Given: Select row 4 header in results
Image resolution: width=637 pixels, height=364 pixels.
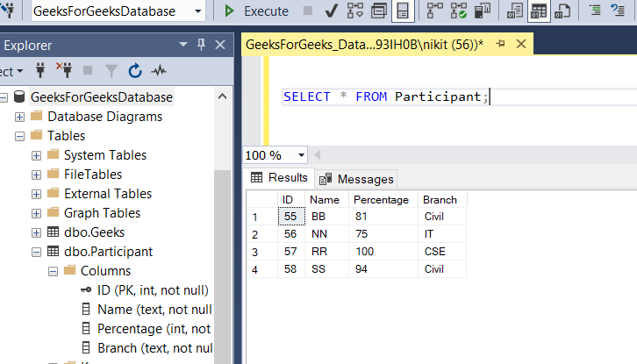Looking at the screenshot, I should pos(262,269).
